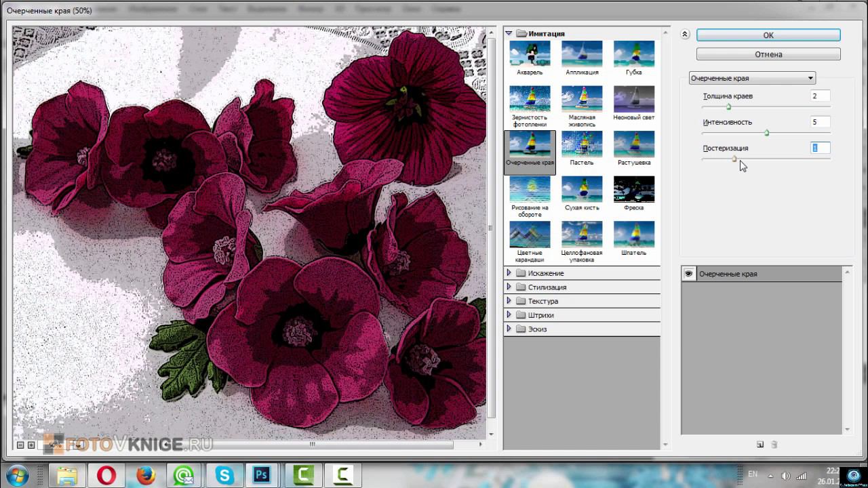Collapse the filter gallery thumbnails panel

point(685,35)
